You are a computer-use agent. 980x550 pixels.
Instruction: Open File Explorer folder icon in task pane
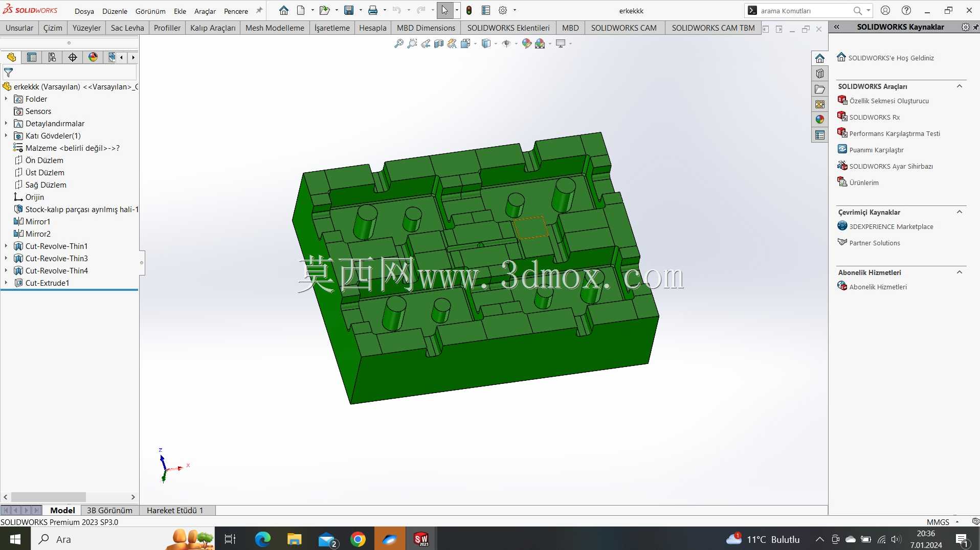[x=820, y=89]
